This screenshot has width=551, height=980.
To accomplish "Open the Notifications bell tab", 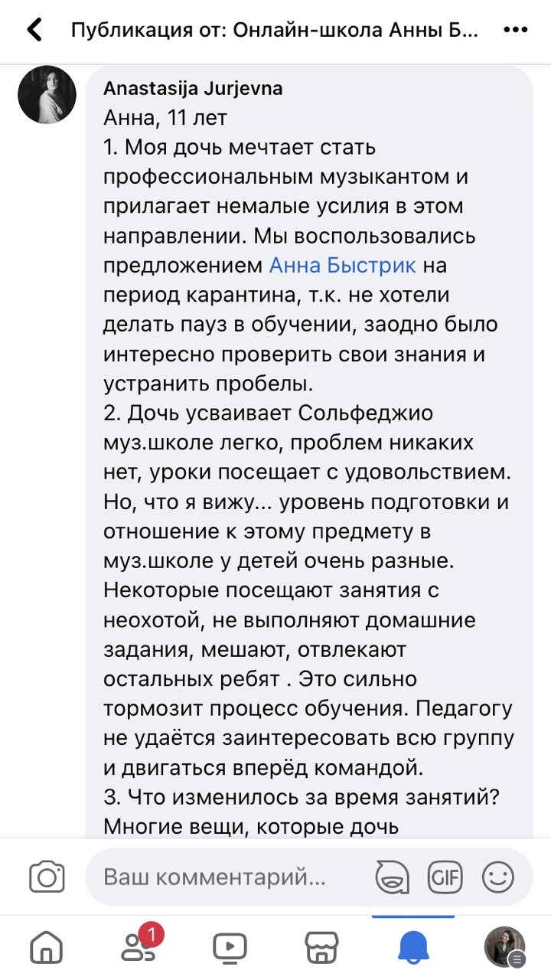I will (x=413, y=948).
